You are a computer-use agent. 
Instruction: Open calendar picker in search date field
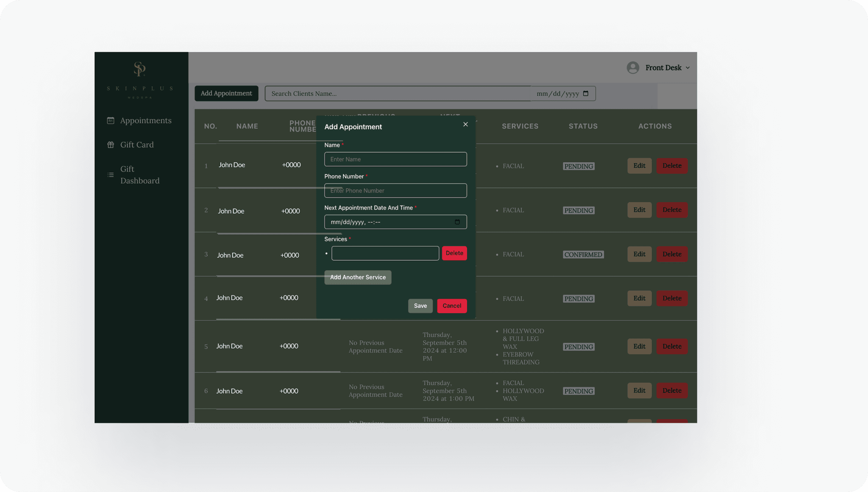586,94
